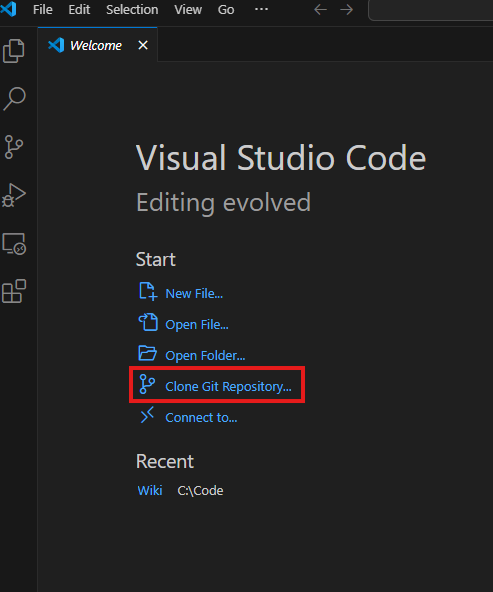
Task: Open Run and Debug view
Action: (x=14, y=195)
